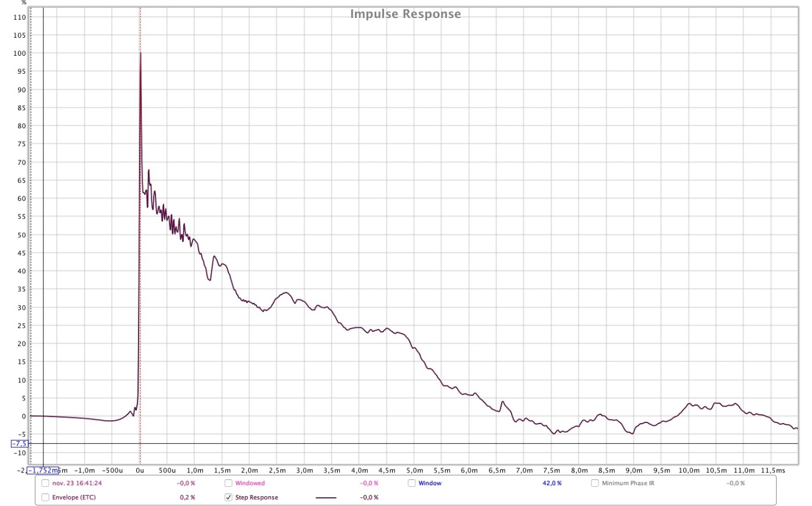
Task: Tick the Windowed trace checkbox
Action: tap(229, 483)
